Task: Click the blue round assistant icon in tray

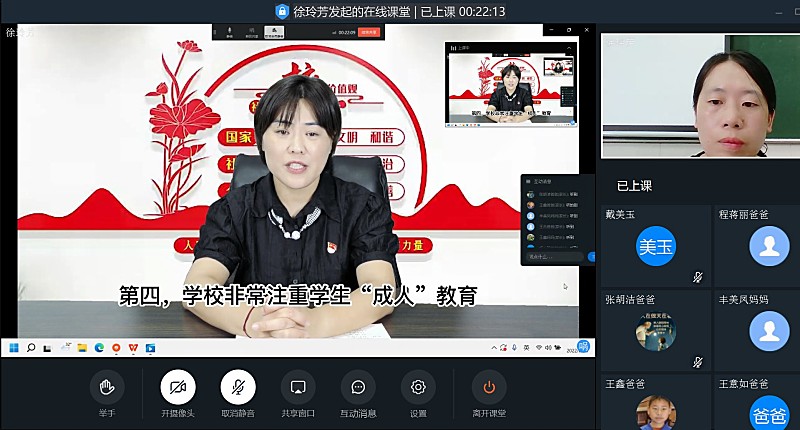Action: [583, 347]
